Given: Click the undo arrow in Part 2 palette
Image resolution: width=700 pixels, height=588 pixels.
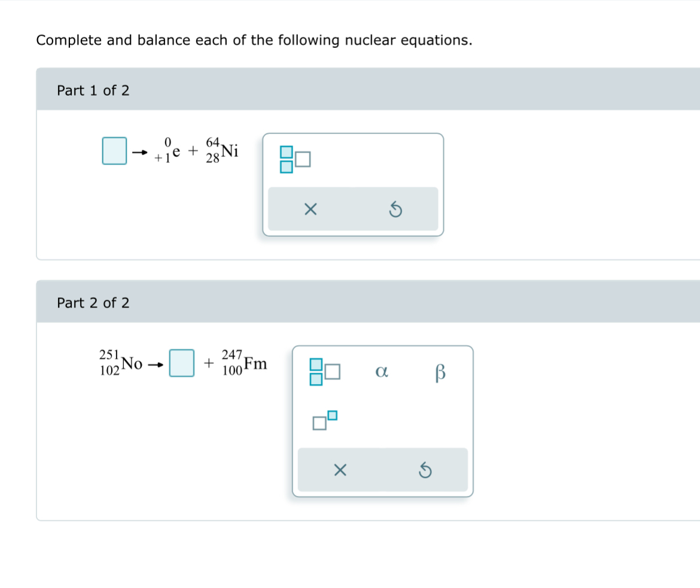Looking at the screenshot, I should coord(425,470).
